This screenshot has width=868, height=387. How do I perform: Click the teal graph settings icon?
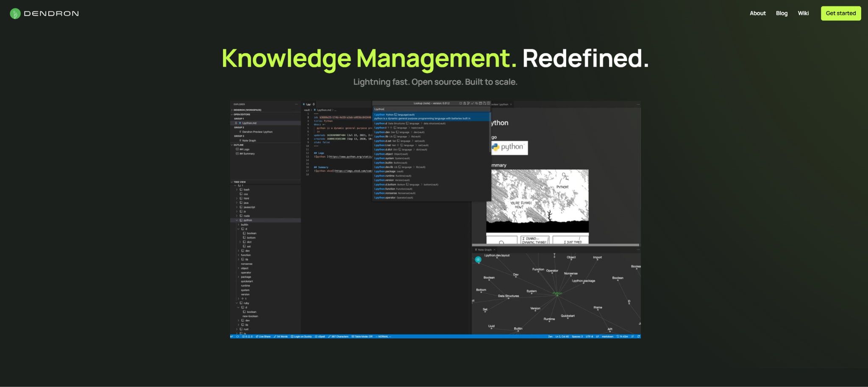pyautogui.click(x=478, y=259)
